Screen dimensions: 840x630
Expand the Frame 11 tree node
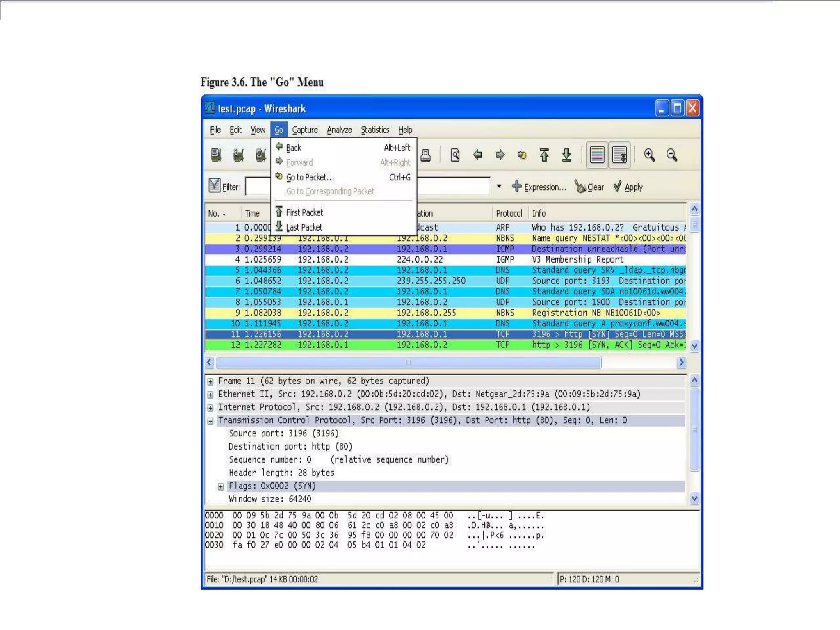[x=210, y=382]
